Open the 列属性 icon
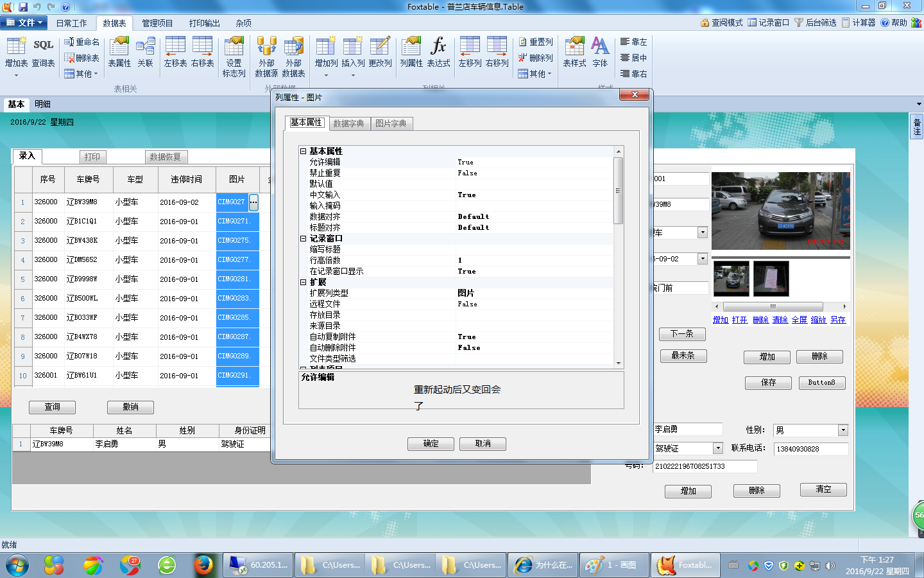 tap(411, 53)
